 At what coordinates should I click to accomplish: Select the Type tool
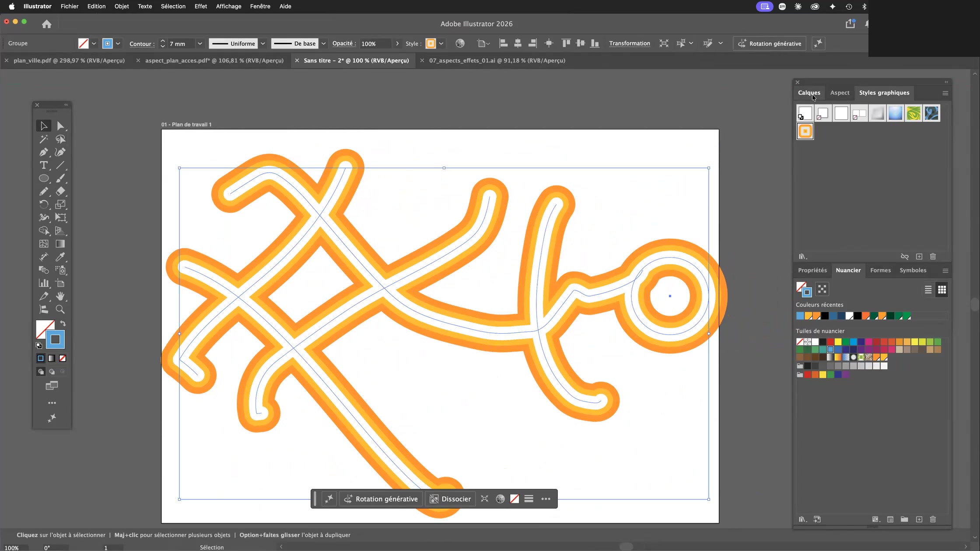[x=44, y=165]
